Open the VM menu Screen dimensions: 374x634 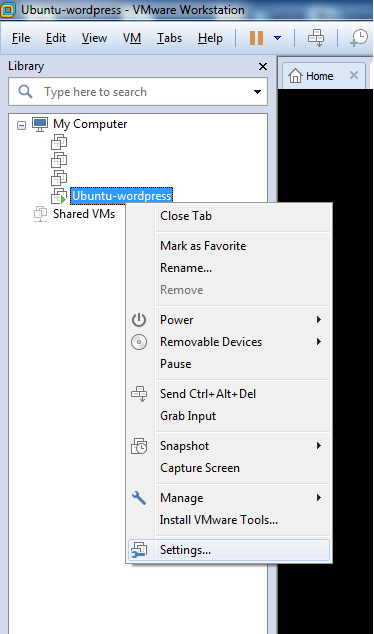coord(132,38)
